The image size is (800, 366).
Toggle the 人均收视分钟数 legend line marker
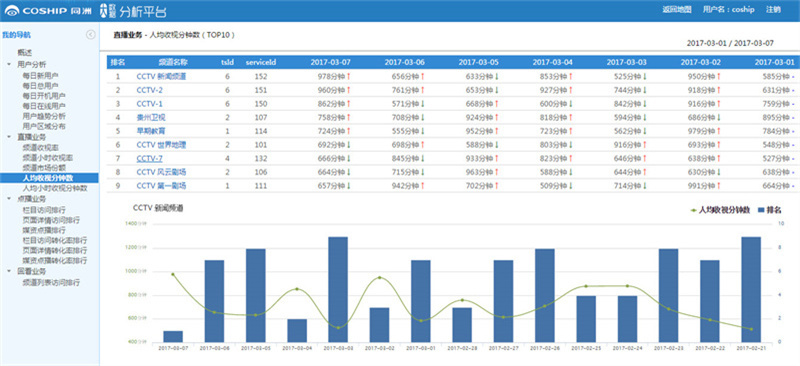(x=693, y=210)
